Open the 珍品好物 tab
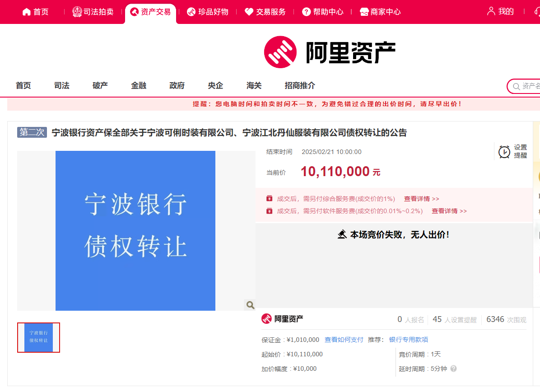This screenshot has width=540, height=392. coord(208,12)
